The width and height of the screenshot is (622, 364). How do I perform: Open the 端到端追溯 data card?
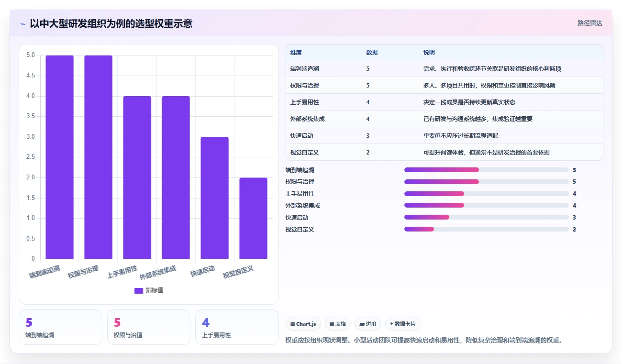click(x=60, y=327)
